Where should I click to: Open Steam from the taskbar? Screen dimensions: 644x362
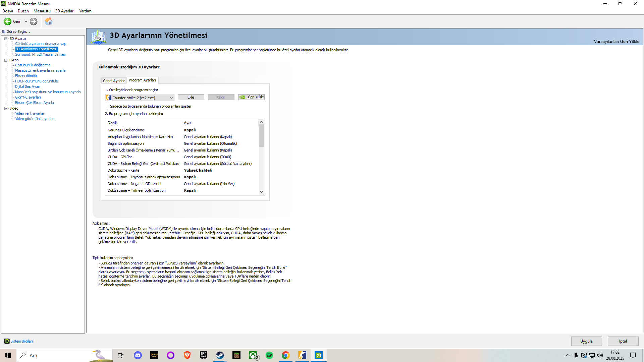220,355
